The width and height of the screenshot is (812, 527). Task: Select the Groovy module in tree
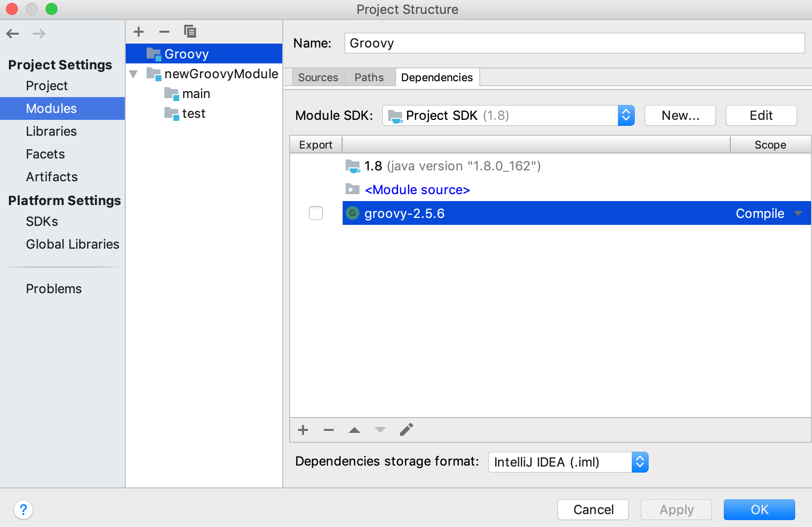coord(204,54)
